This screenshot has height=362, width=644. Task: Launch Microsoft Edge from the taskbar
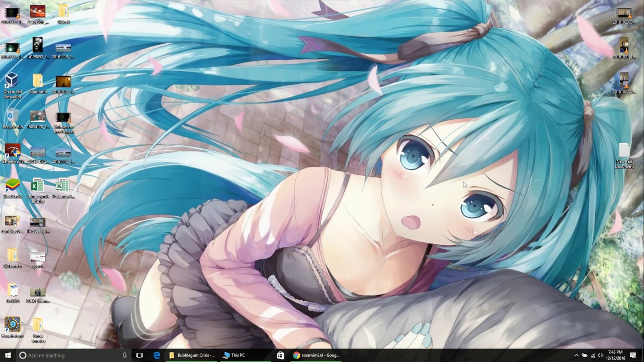point(157,355)
